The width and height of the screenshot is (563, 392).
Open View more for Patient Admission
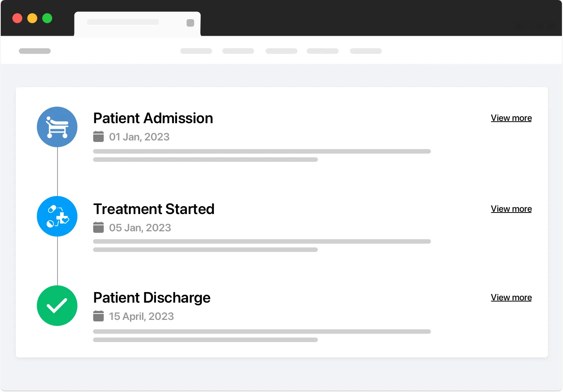point(511,118)
